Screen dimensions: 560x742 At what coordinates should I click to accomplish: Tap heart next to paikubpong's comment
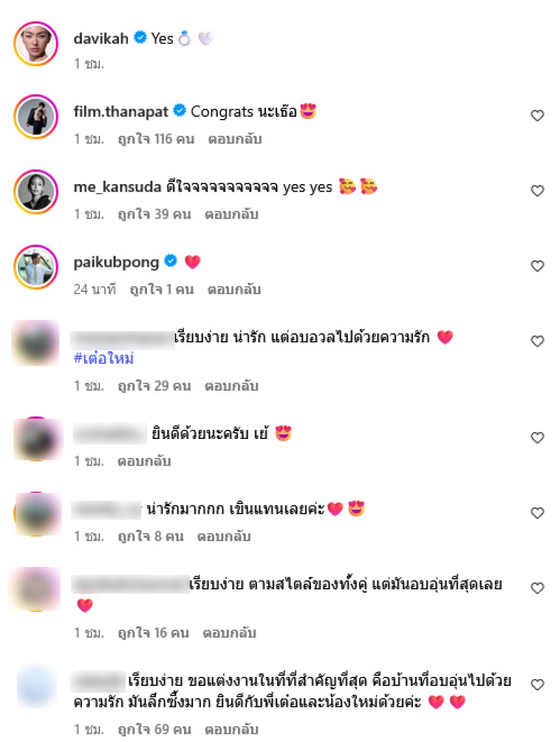(x=538, y=266)
